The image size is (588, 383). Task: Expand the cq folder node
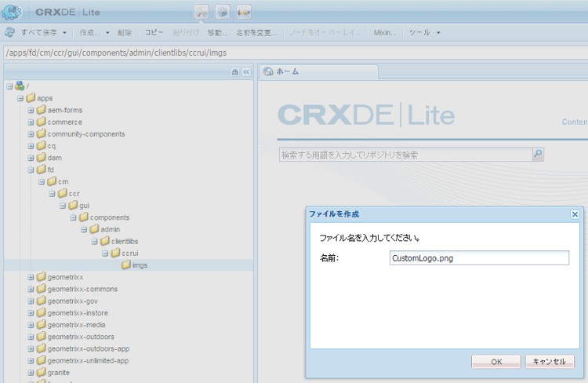pos(31,146)
